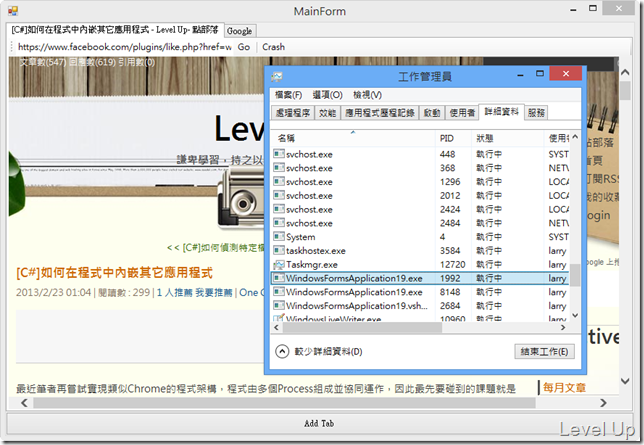
Task: Select the System process icon
Action: tap(279, 237)
